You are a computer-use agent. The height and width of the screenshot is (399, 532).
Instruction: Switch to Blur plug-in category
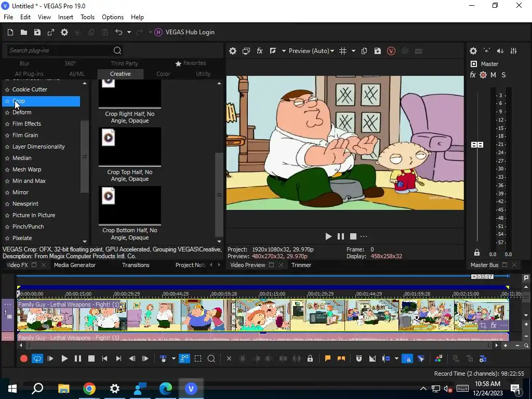click(24, 63)
